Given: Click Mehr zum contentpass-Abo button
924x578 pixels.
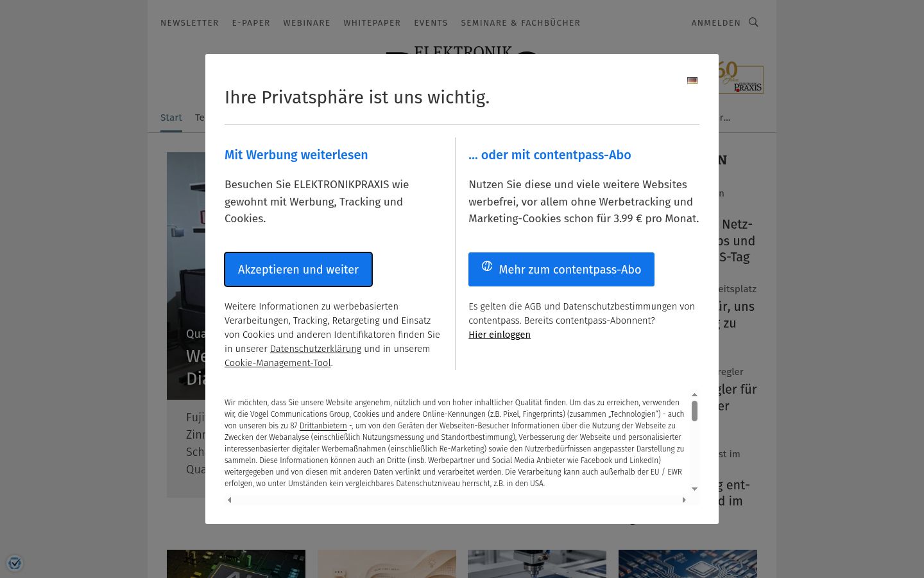Looking at the screenshot, I should pos(561,270).
